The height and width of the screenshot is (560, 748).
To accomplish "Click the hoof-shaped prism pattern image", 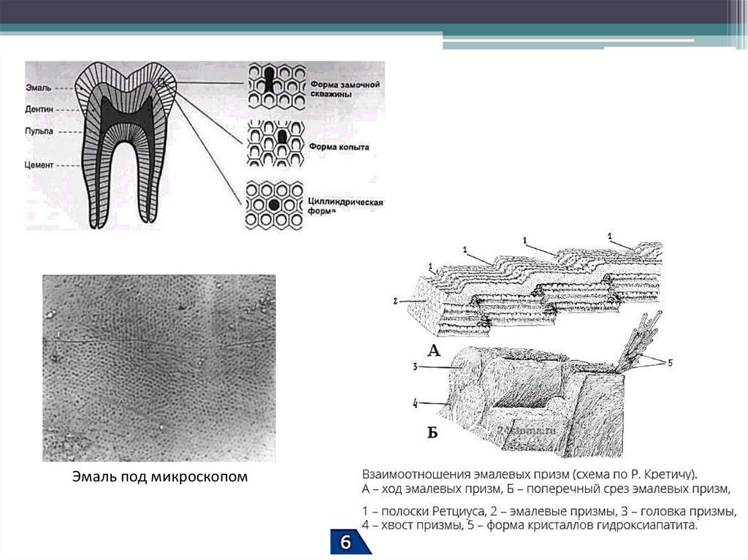I will coord(275,143).
